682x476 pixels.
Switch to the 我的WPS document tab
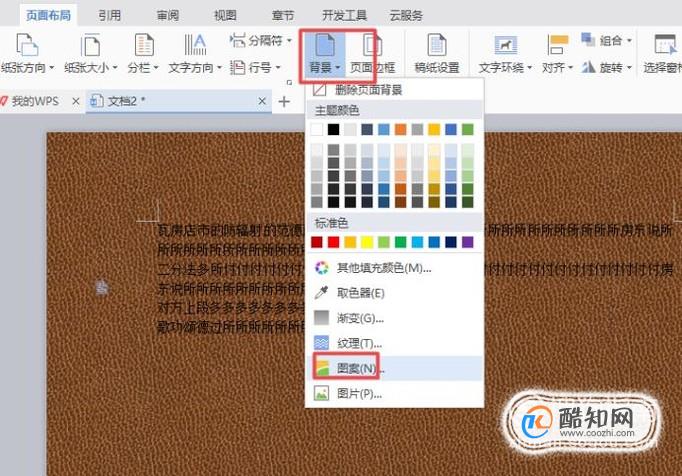click(35, 101)
